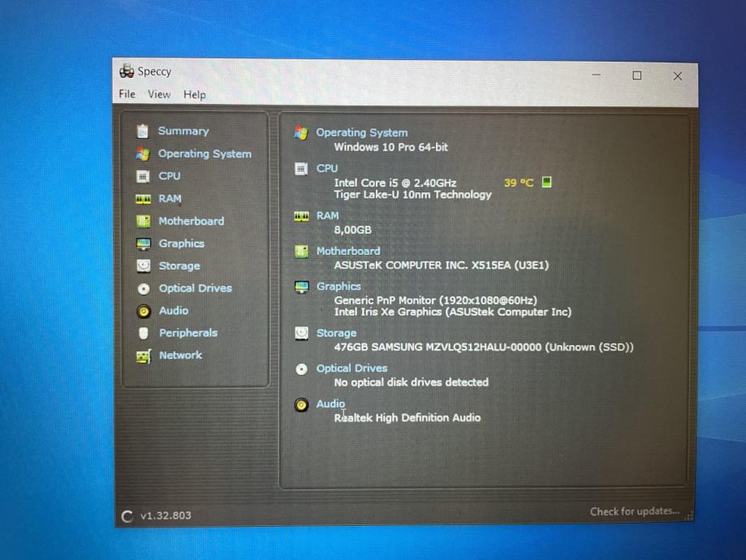Click the RAM module icon in sidebar
Viewport: 746px width, 560px height.
[x=143, y=199]
